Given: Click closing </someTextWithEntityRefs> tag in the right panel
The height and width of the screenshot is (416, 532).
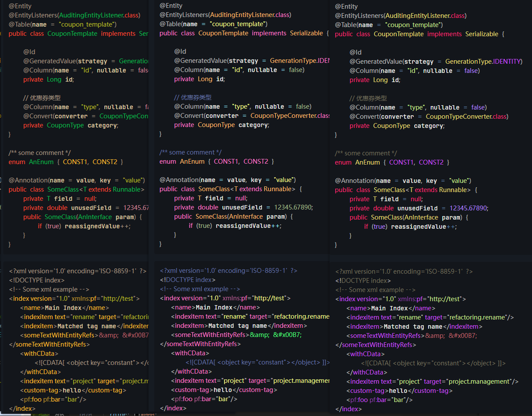Looking at the screenshot, I should click(x=376, y=345).
